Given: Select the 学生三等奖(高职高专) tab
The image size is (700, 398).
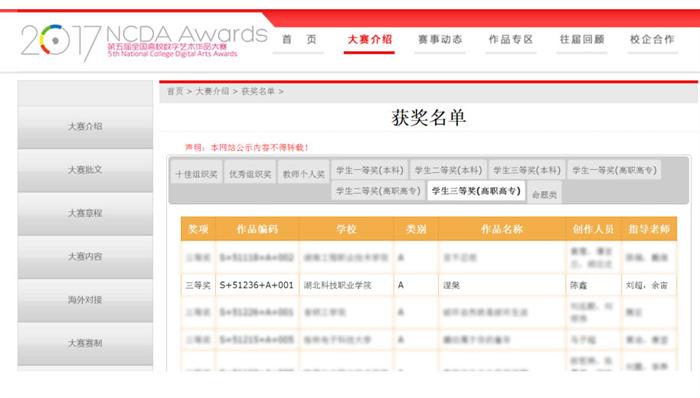Looking at the screenshot, I should tap(476, 191).
